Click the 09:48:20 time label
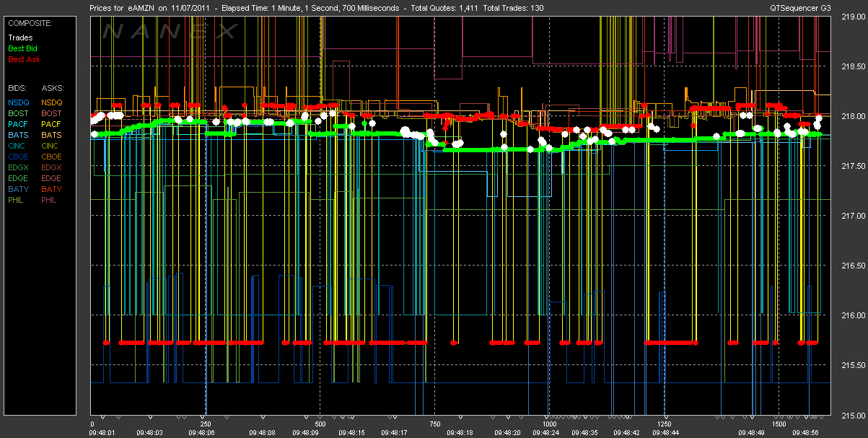Screen dimensions: 868x438 506,433
